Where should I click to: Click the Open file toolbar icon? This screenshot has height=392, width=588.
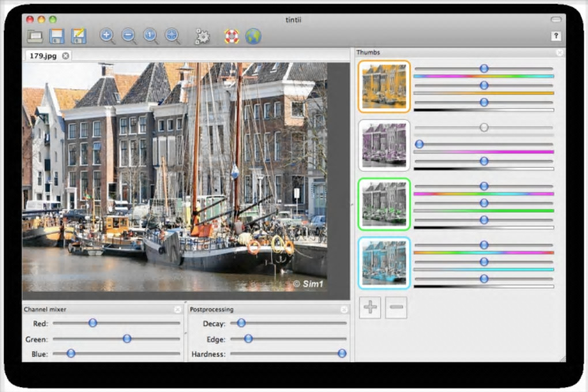coord(35,36)
